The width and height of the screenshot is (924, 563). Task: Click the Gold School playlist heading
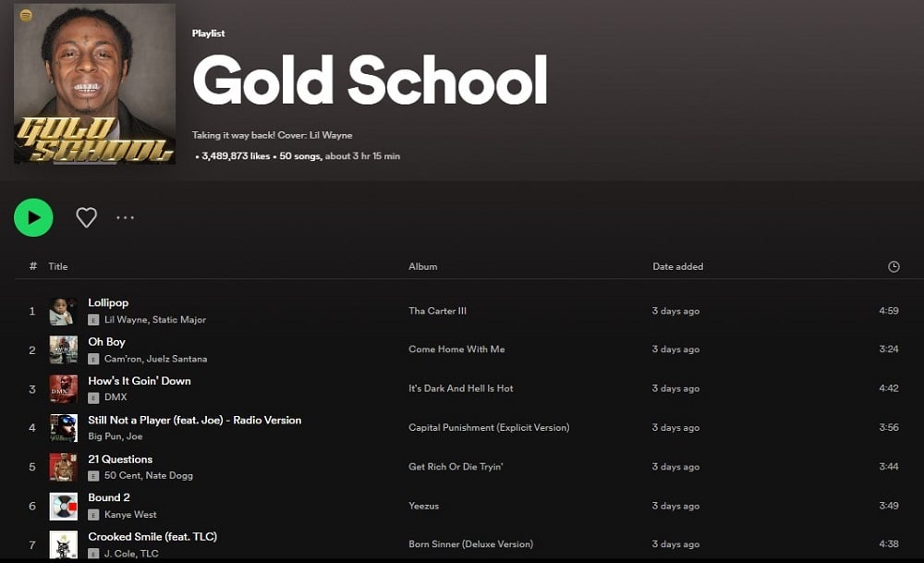tap(371, 80)
